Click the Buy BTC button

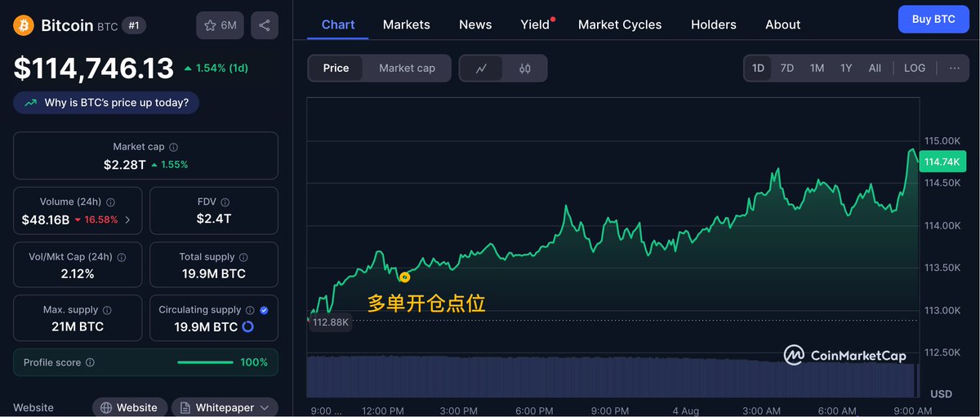point(933,19)
